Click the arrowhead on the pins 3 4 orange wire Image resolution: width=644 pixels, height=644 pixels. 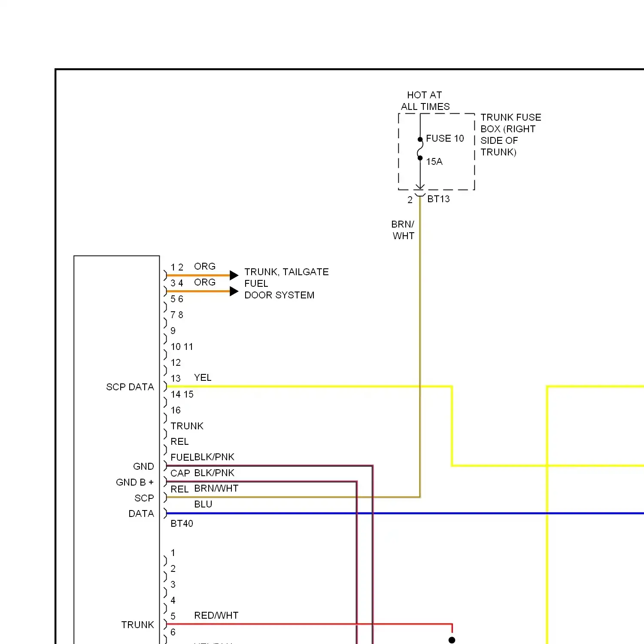tap(234, 292)
